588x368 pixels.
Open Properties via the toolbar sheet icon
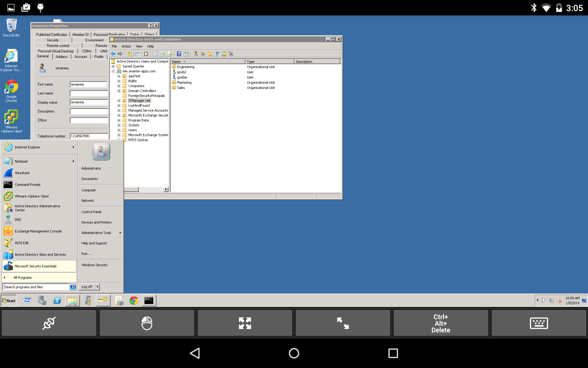[155, 54]
